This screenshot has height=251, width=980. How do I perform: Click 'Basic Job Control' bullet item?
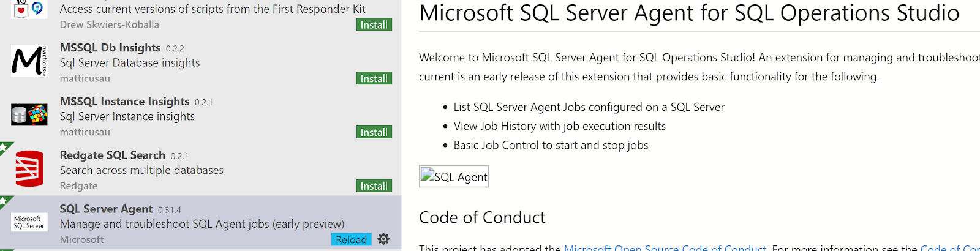coord(551,145)
